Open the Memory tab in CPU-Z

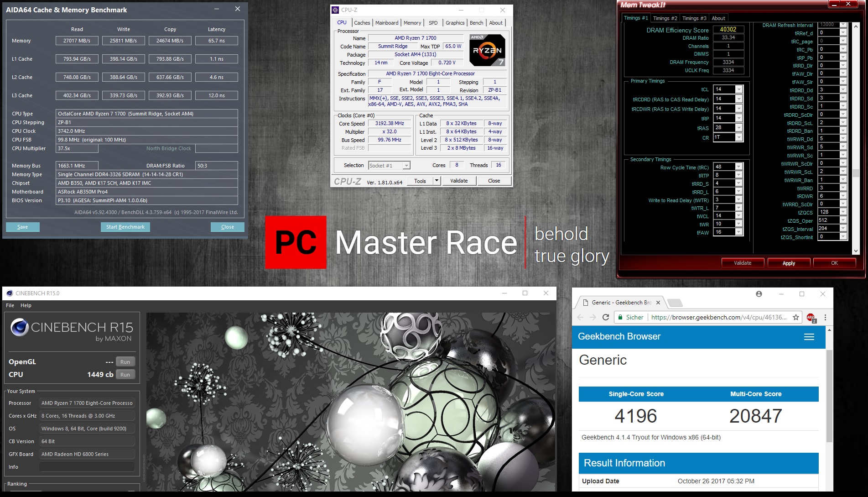pyautogui.click(x=412, y=23)
